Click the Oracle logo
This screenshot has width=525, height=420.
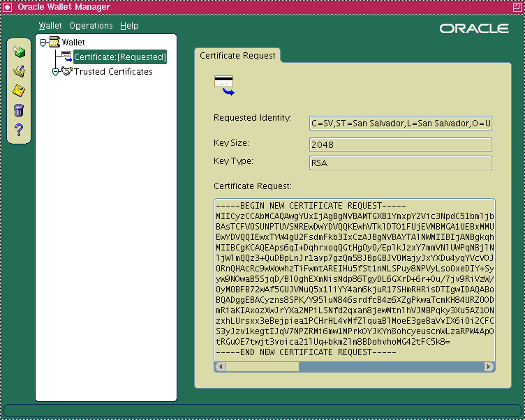(474, 29)
